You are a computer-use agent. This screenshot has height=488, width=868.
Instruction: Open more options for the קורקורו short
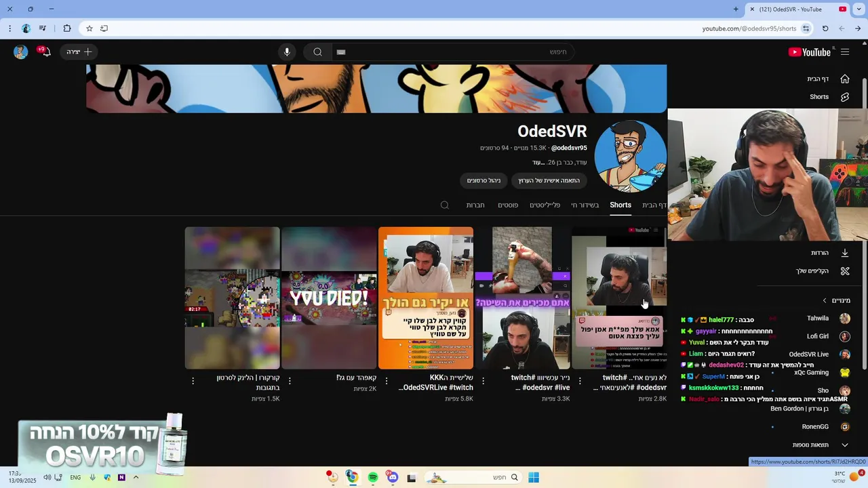tap(193, 381)
